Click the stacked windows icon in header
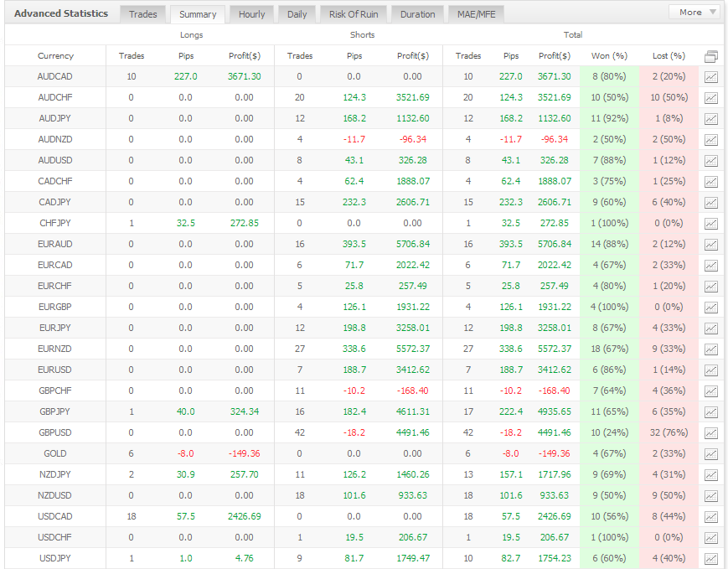Screen dimensions: 728x569 pos(710,56)
